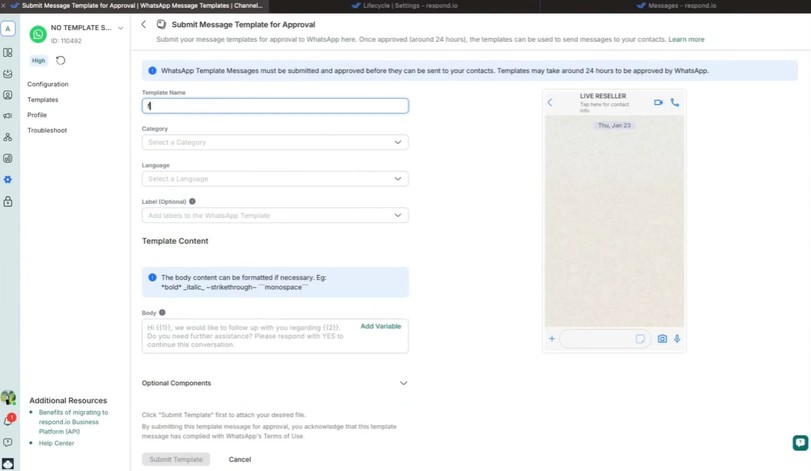Expand the channel selector chevron near NO TEMPLATE S...
This screenshot has height=471, width=811.
click(x=121, y=28)
